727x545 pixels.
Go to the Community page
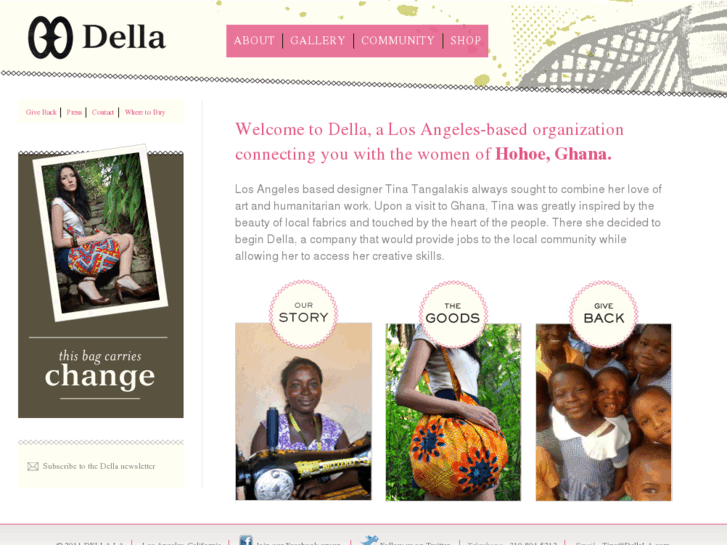pyautogui.click(x=398, y=41)
